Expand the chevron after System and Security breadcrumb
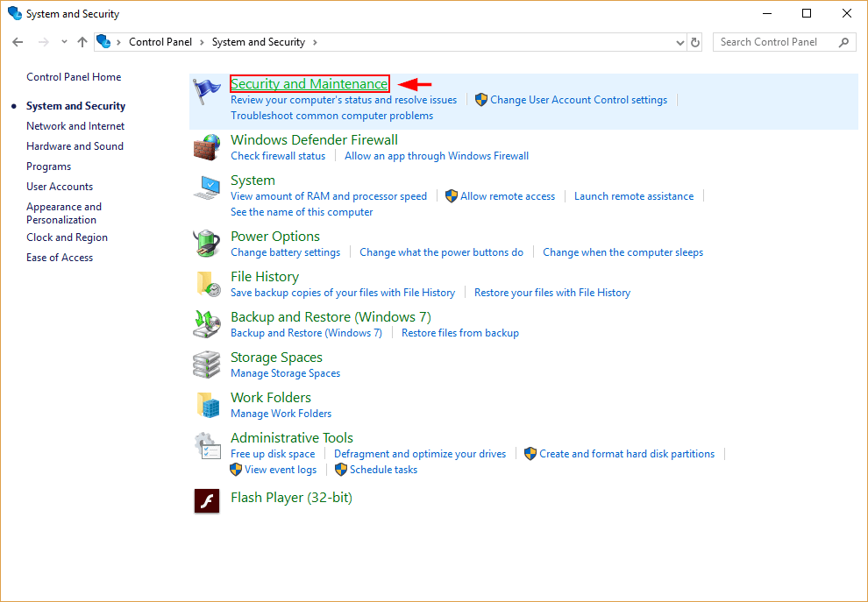This screenshot has height=602, width=868. click(315, 42)
